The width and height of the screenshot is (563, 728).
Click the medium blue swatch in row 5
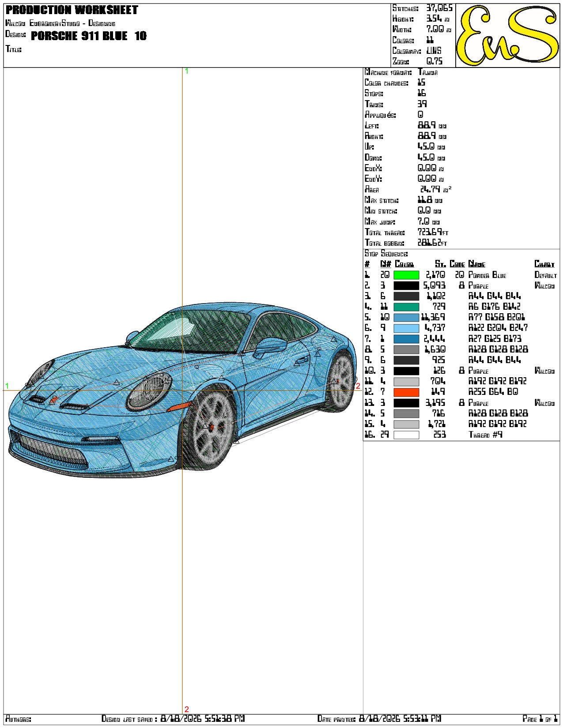[406, 317]
